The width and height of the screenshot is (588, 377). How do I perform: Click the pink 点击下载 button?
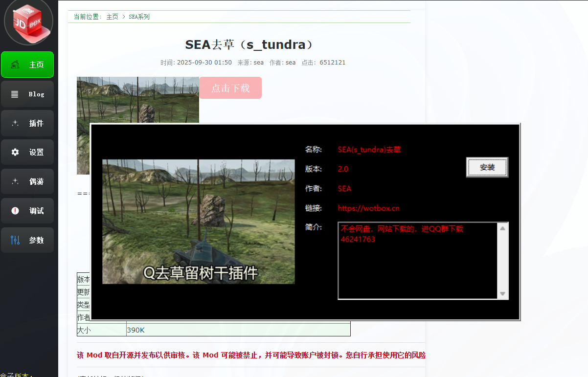[x=230, y=88]
